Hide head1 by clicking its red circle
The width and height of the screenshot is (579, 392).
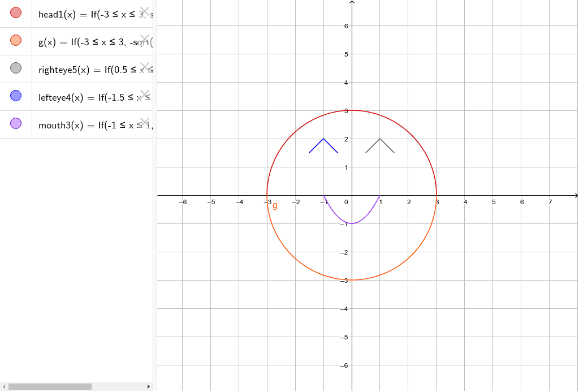[x=15, y=12]
